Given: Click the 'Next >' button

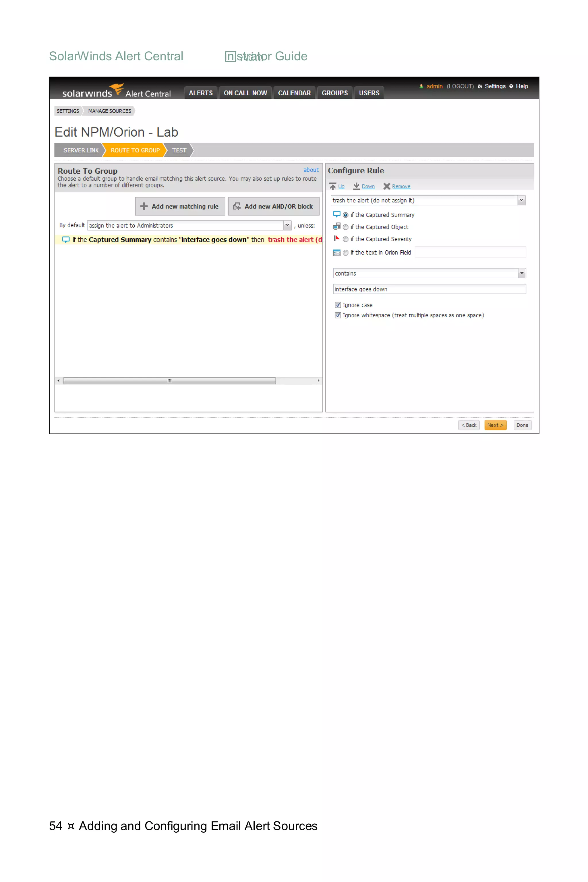Looking at the screenshot, I should (x=495, y=425).
